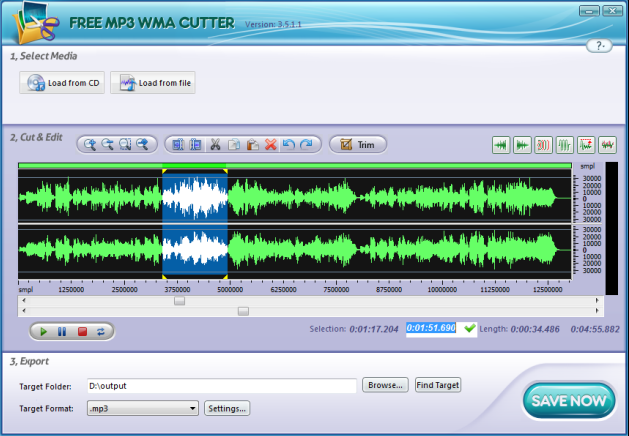The height and width of the screenshot is (436, 629).
Task: Click the Find Target button
Action: tap(438, 385)
